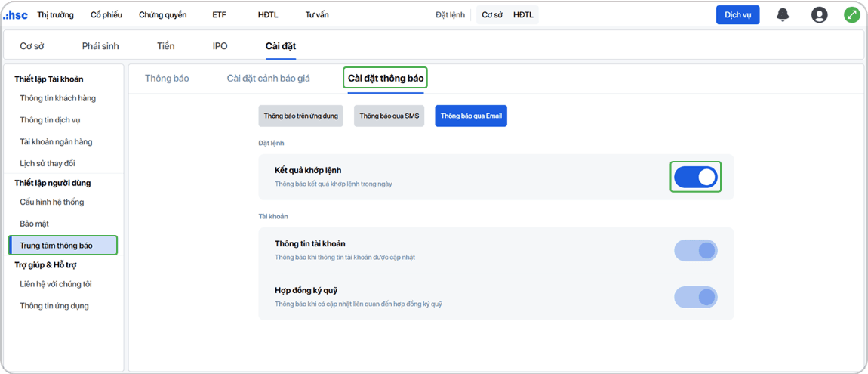Choose HĐTL order placement option
The height and width of the screenshot is (374, 868).
523,15
